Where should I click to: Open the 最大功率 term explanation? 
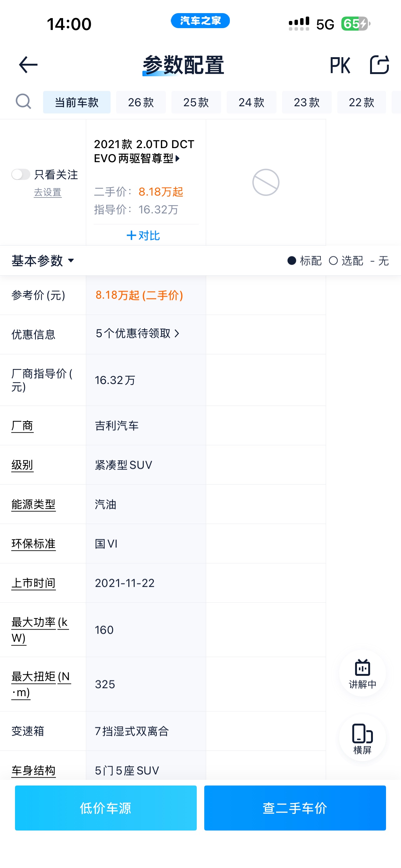pos(40,630)
